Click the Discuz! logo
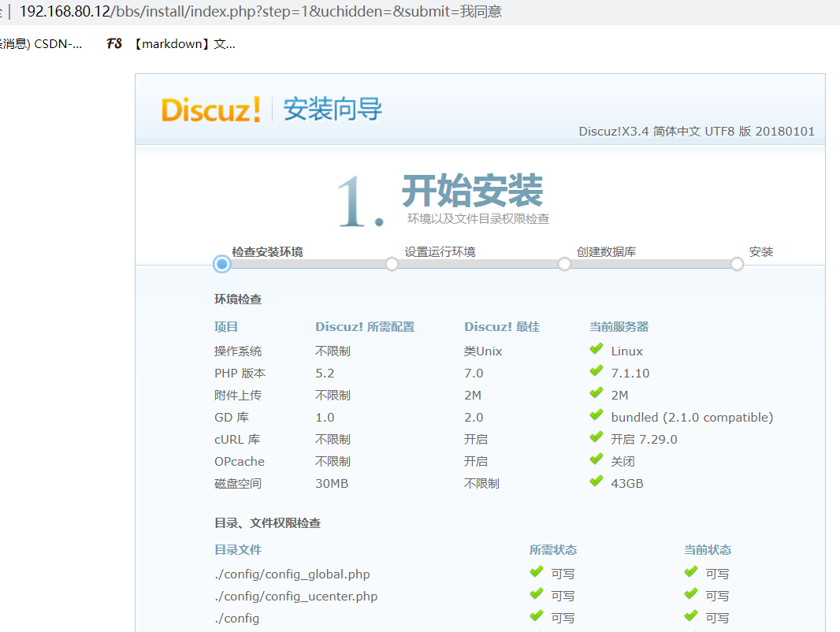840x632 pixels. click(211, 110)
